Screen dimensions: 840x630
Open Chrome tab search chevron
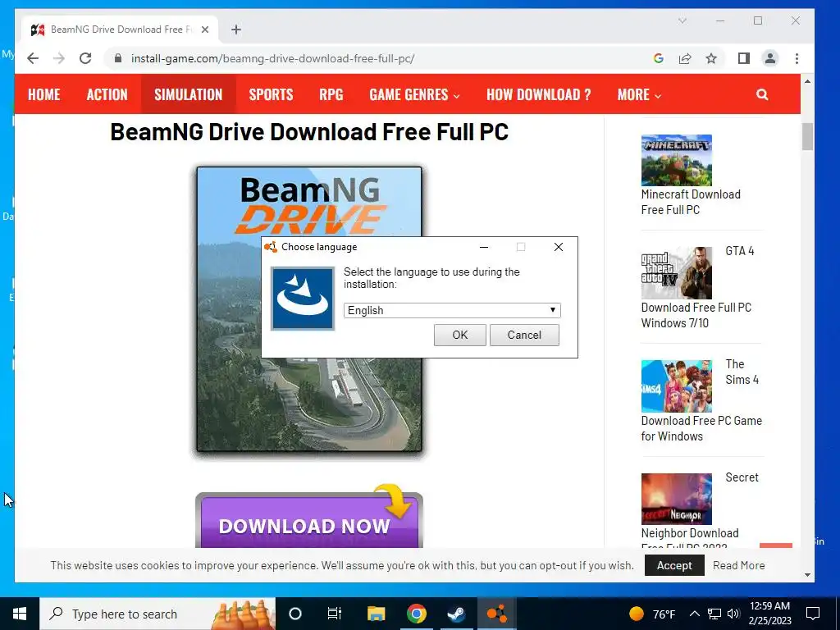[682, 21]
